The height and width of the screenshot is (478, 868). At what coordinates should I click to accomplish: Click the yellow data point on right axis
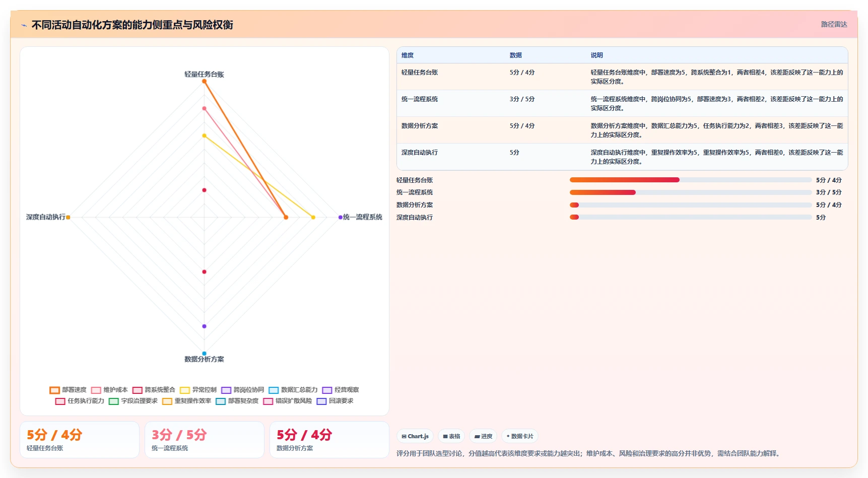[x=313, y=218]
